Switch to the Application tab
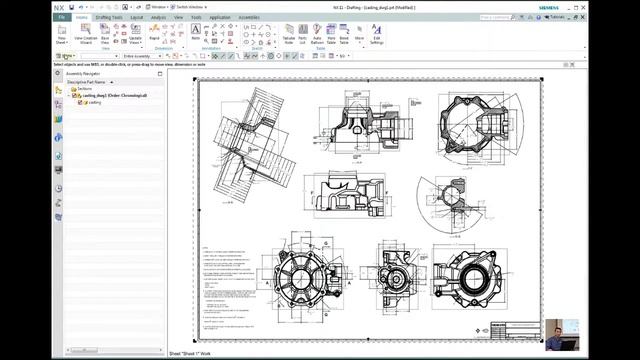Image resolution: width=640 pixels, height=360 pixels. point(220,18)
